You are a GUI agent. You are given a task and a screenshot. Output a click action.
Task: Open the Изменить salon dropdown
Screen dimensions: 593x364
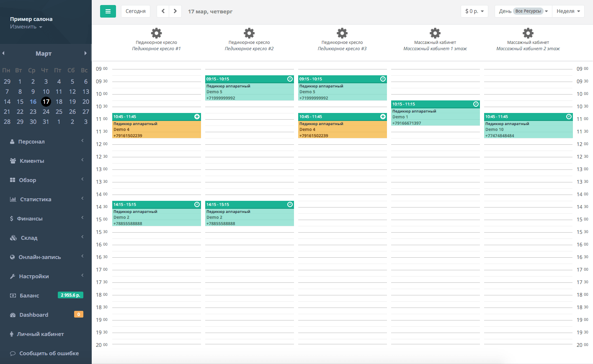26,27
